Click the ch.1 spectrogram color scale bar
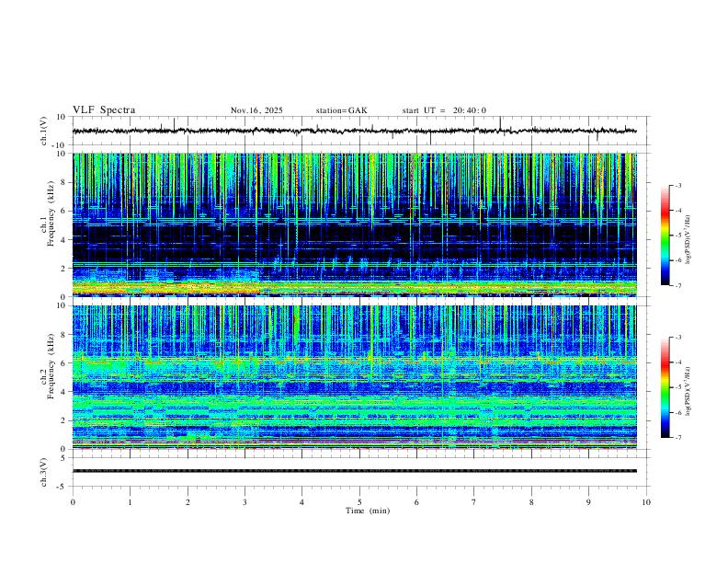728x563 pixels. tap(665, 236)
